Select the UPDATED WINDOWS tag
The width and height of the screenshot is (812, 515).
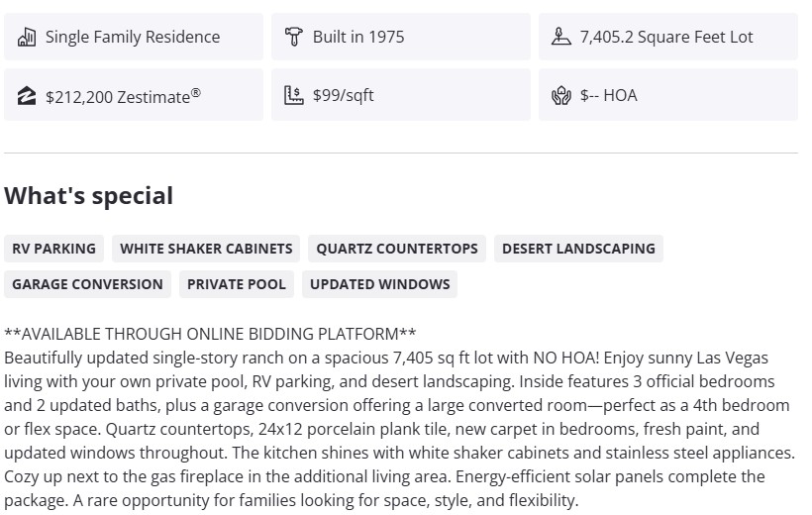pos(380,284)
